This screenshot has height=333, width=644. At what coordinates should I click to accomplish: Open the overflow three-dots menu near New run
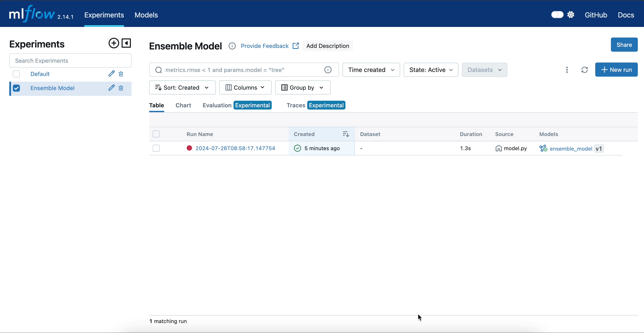(567, 70)
